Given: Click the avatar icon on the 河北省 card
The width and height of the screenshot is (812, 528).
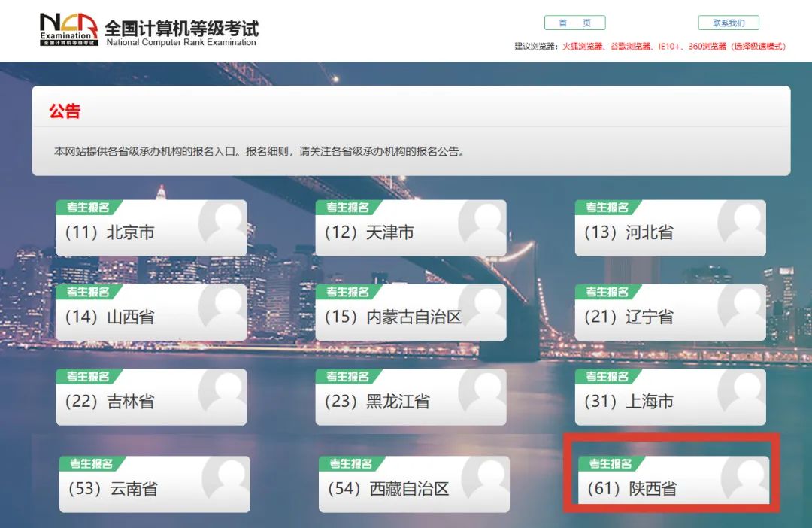Looking at the screenshot, I should (x=742, y=223).
